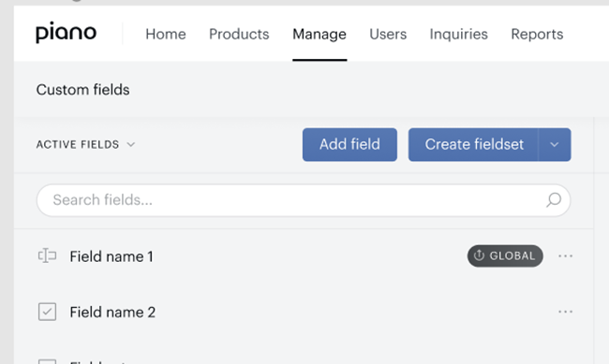The height and width of the screenshot is (364, 609).
Task: Focus the Search fields input box
Action: point(304,200)
